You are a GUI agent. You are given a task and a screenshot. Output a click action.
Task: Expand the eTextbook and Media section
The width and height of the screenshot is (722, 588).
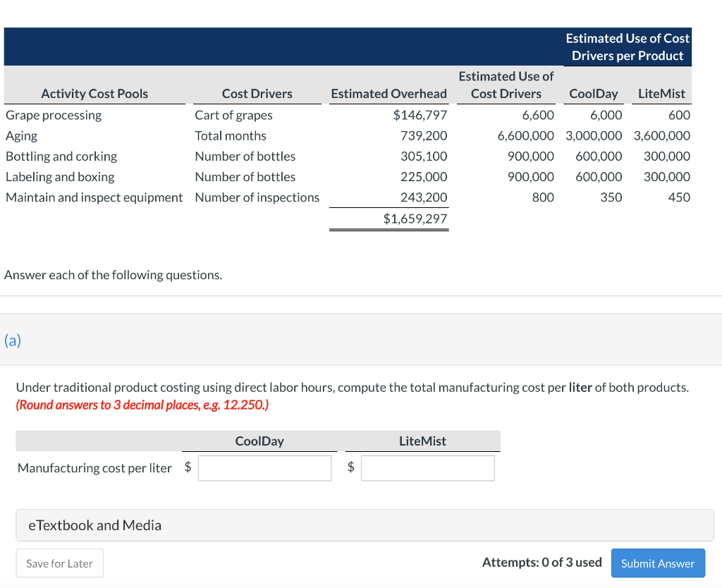(94, 525)
